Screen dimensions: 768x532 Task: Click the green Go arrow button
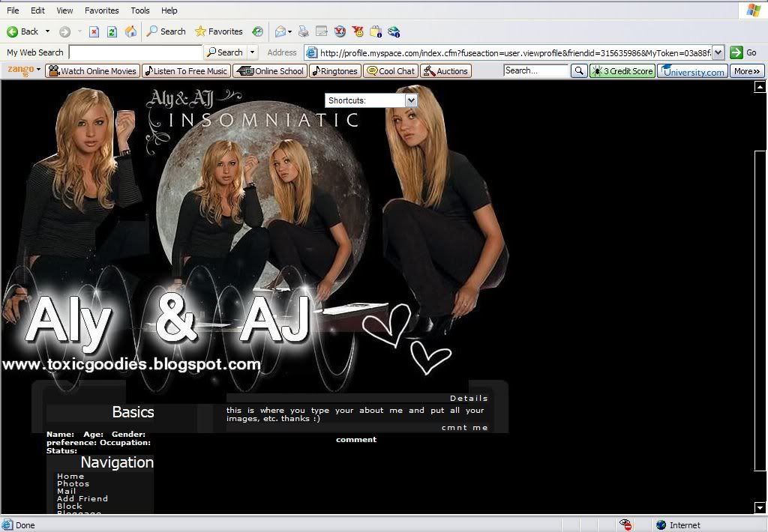pyautogui.click(x=736, y=52)
